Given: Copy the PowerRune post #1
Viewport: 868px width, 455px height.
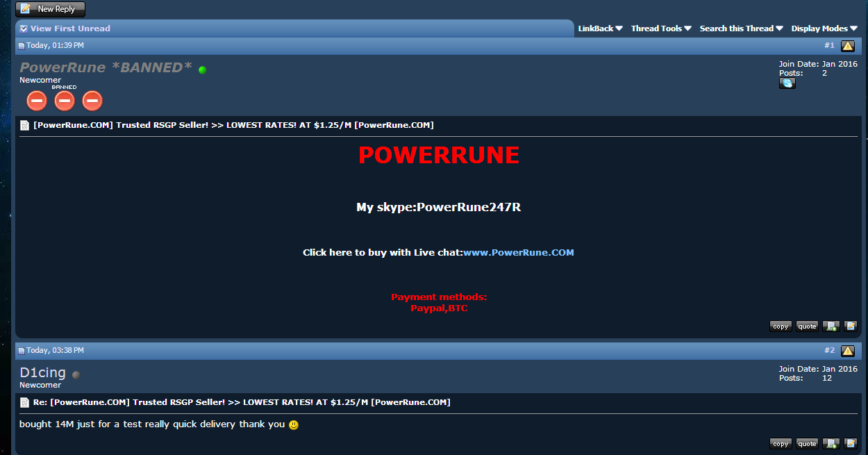Looking at the screenshot, I should (x=781, y=326).
